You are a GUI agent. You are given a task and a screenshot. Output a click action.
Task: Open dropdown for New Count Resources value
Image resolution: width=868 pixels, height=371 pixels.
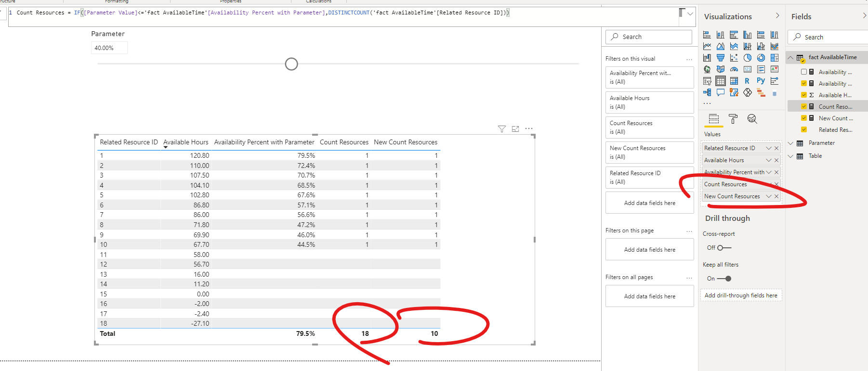769,196
